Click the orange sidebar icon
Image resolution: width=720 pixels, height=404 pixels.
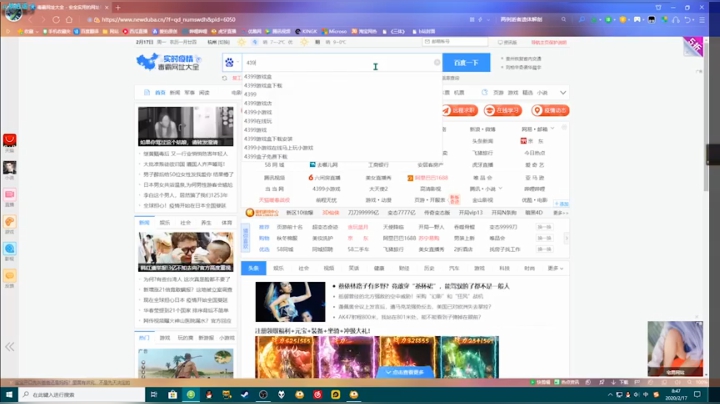(10, 222)
